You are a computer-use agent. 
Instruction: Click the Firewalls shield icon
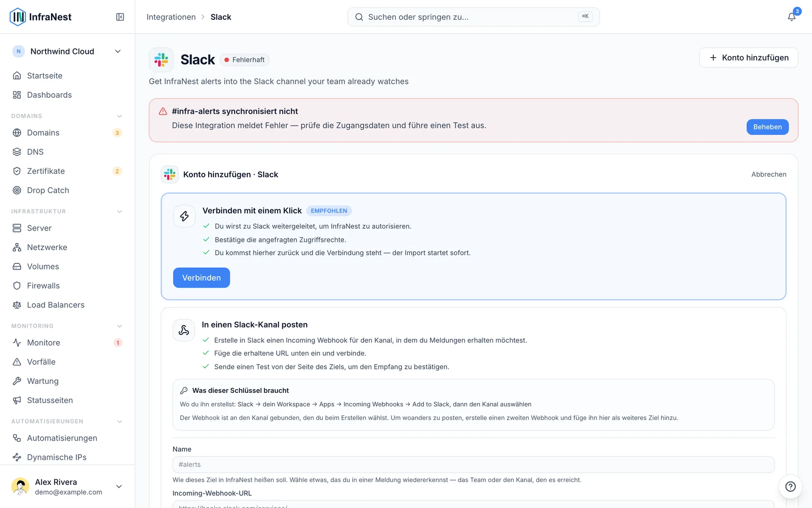pos(17,286)
